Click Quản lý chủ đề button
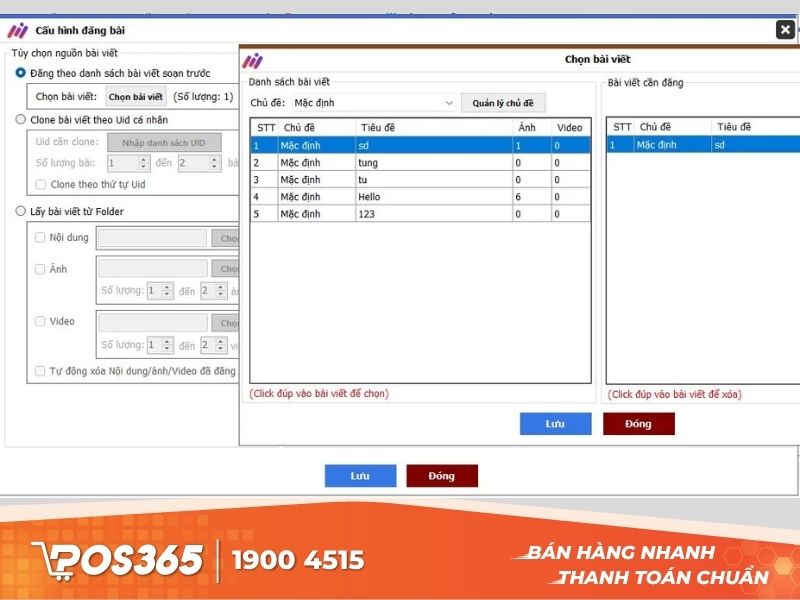This screenshot has height=600, width=800. 503,103
